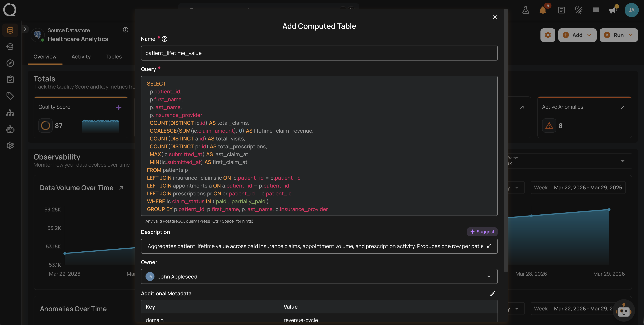Screen dimensions: 644x325
Task: Open the Add dropdown button
Action: 577,35
